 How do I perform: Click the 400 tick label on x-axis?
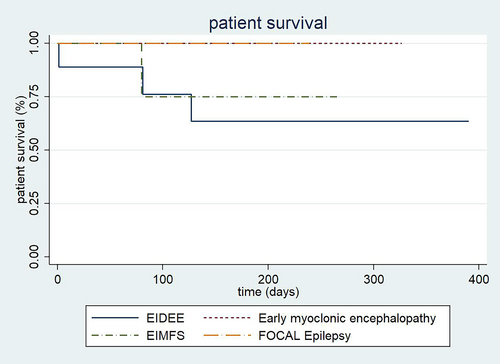pyautogui.click(x=479, y=279)
